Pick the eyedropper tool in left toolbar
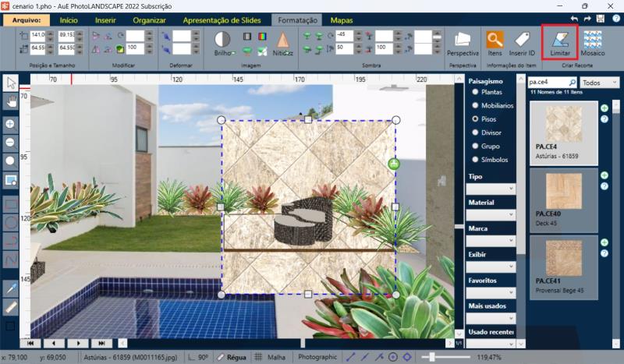 pos(11,288)
